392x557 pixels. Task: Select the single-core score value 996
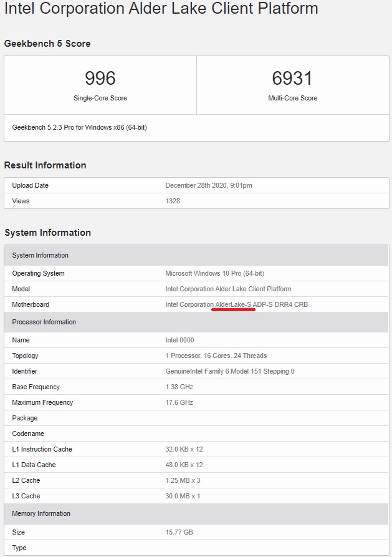tap(100, 78)
